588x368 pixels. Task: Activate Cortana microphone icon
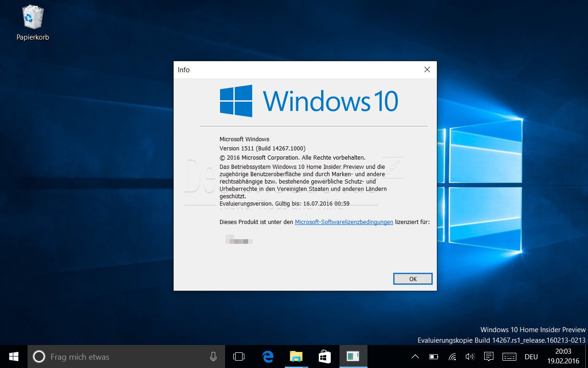pos(213,356)
